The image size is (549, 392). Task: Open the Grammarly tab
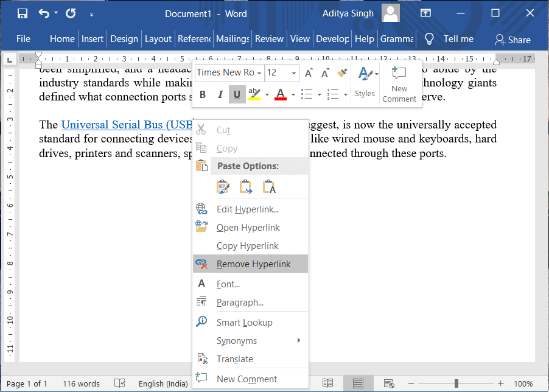[397, 39]
